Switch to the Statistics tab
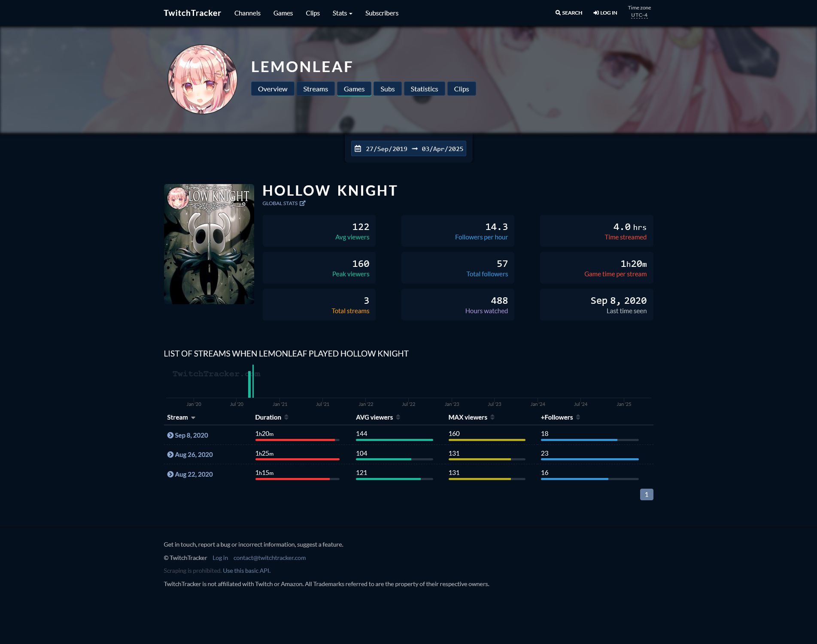Viewport: 817px width, 644px height. click(424, 89)
